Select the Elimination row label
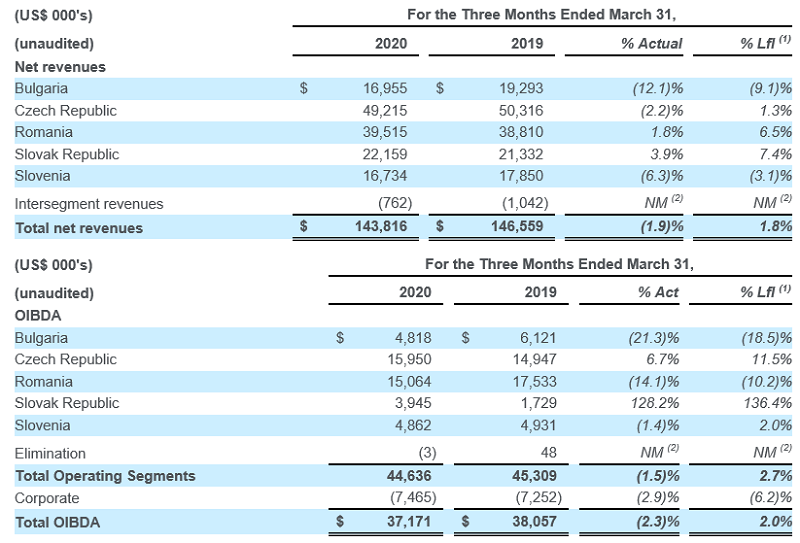This screenshot has width=800, height=543. pyautogui.click(x=50, y=453)
